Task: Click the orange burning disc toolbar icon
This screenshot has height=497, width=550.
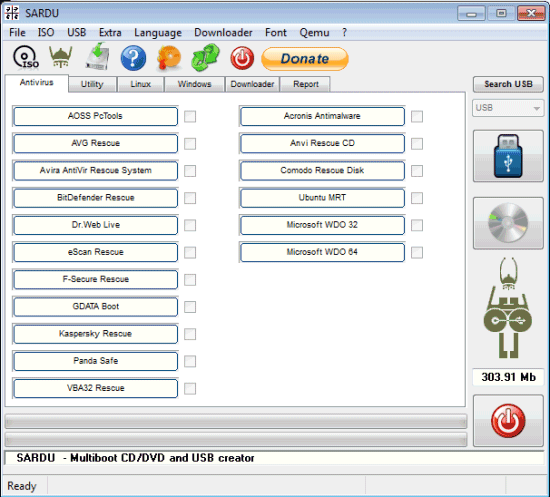Action: point(169,58)
